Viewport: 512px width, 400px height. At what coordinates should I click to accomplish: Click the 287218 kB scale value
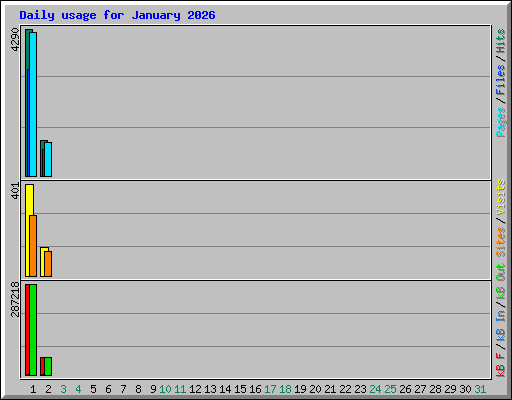coord(15,299)
